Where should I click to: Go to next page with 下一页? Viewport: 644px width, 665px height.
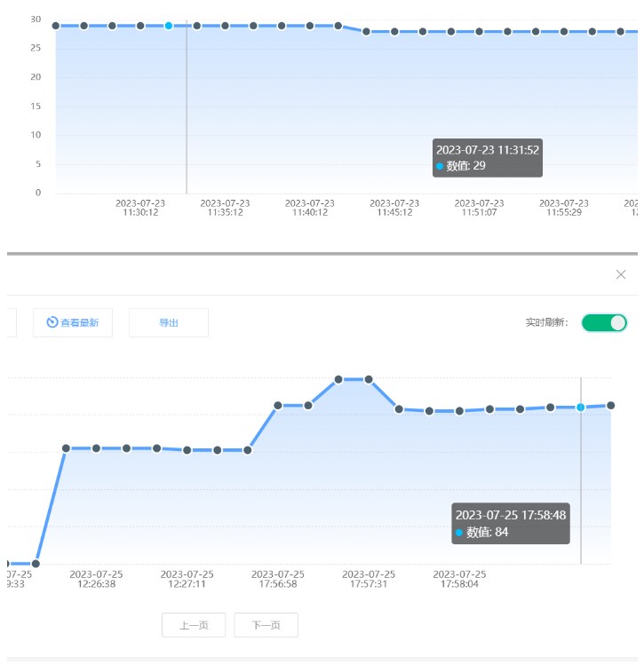click(266, 625)
